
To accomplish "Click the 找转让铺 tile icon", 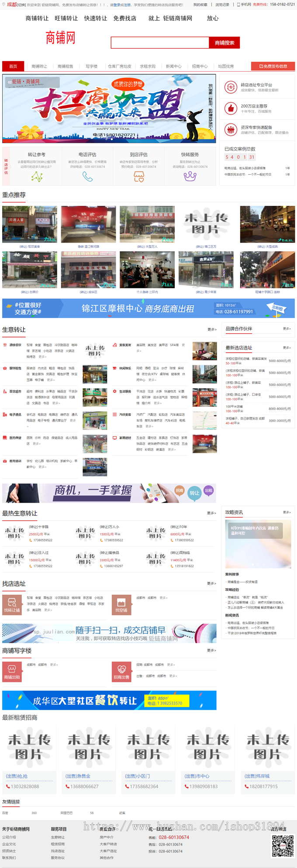I will (x=12, y=605).
